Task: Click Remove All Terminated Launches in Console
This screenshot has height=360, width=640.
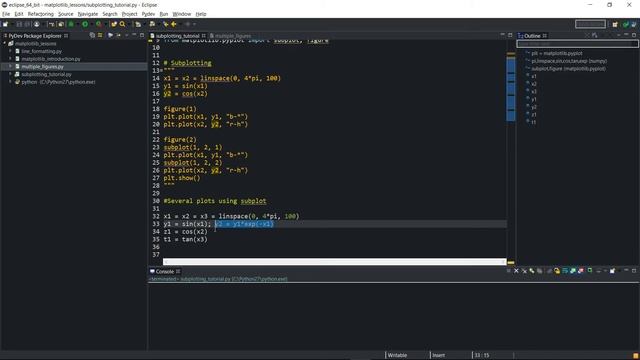Action: [524, 271]
